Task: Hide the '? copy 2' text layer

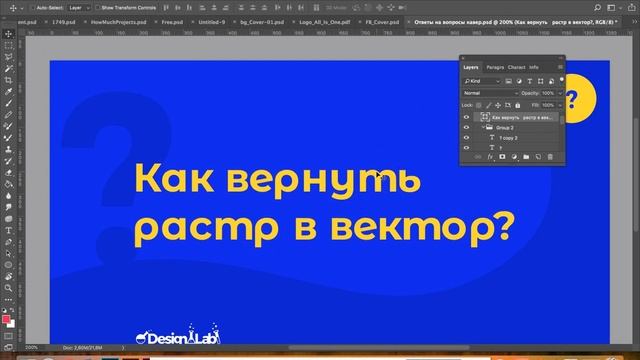Action: pos(466,138)
